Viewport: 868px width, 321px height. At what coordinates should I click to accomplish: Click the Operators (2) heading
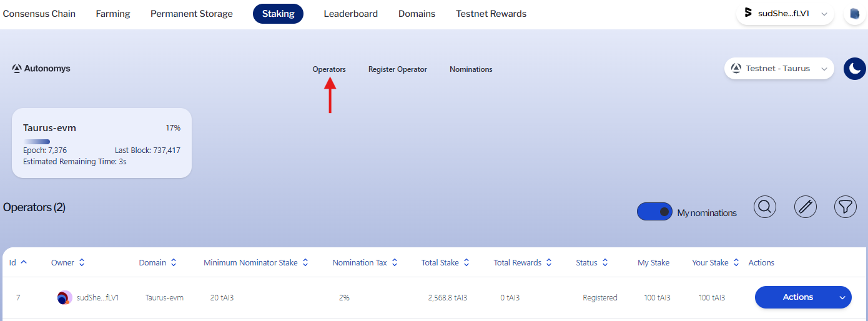tap(34, 207)
